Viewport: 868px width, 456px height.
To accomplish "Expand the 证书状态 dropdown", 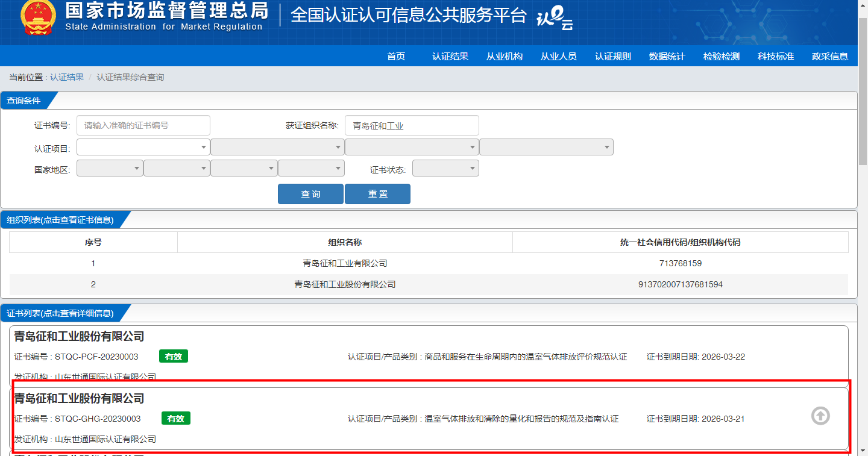I will point(445,168).
